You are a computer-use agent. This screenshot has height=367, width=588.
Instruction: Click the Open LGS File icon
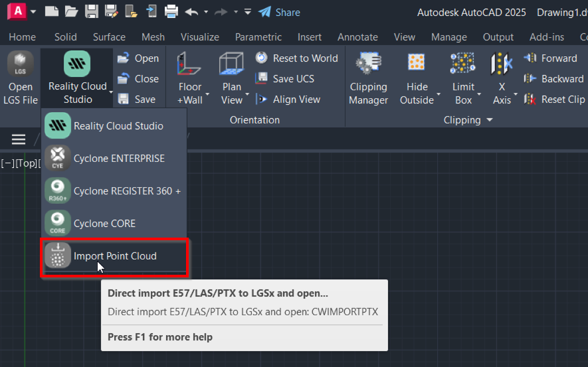[x=20, y=64]
